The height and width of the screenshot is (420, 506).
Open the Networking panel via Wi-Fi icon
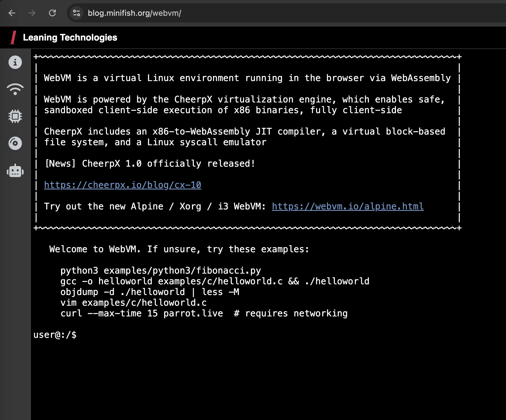[x=15, y=89]
